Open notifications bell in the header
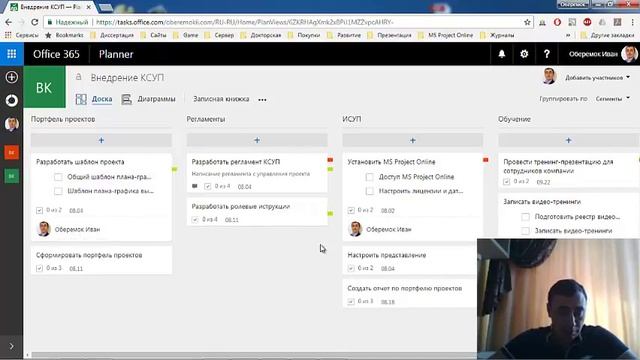Screen dimensions: 640x360 coord(502,54)
